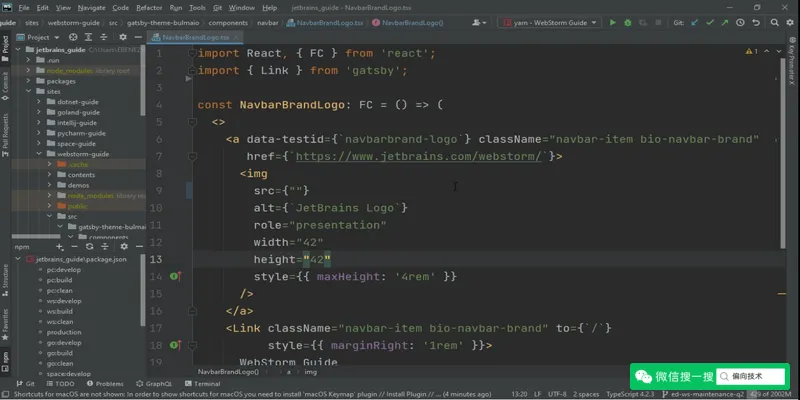Open the Terminal tool window button

[x=203, y=384]
